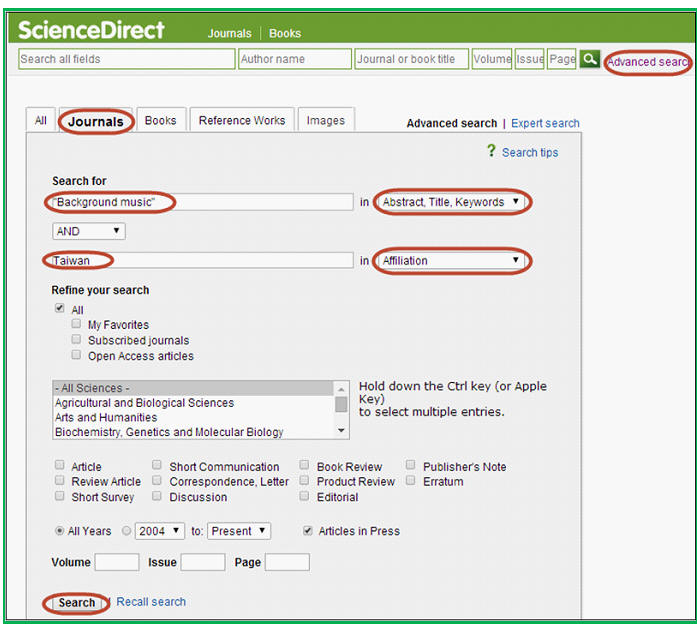
Task: Check Open Access articles option
Action: [76, 355]
